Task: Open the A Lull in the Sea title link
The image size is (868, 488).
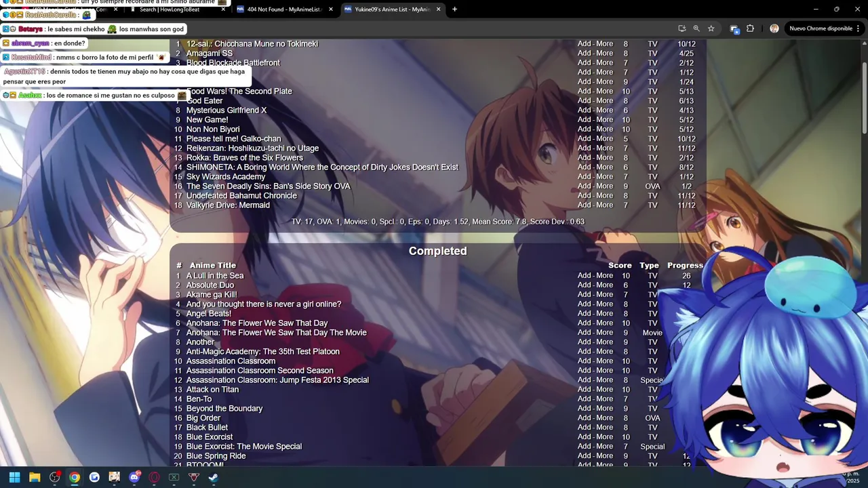Action: [x=215, y=276]
